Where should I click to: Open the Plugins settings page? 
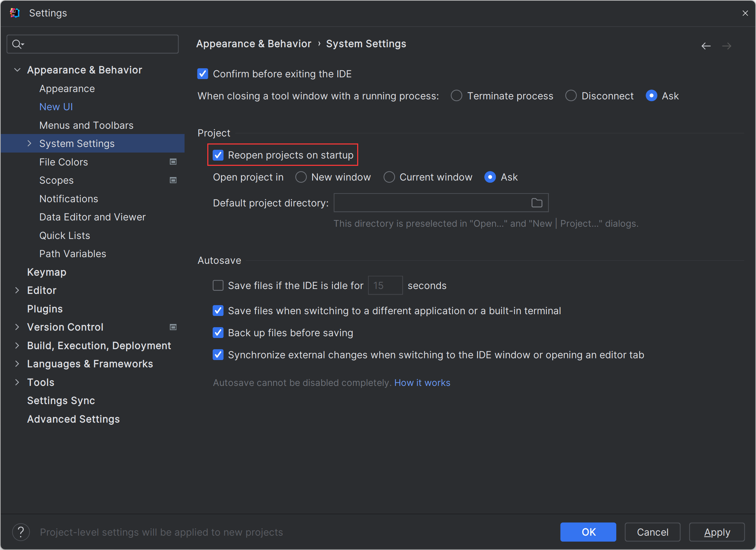(x=45, y=309)
